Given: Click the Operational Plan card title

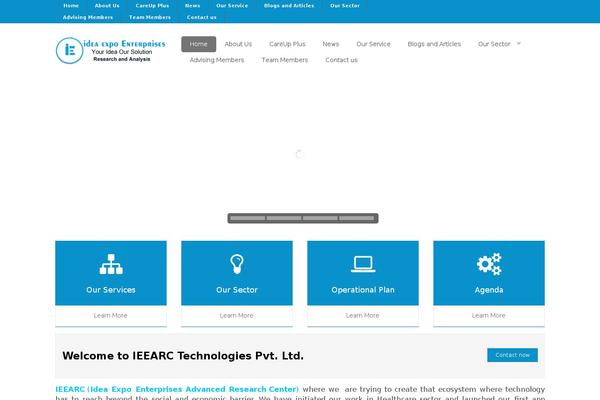Looking at the screenshot, I should (x=363, y=290).
